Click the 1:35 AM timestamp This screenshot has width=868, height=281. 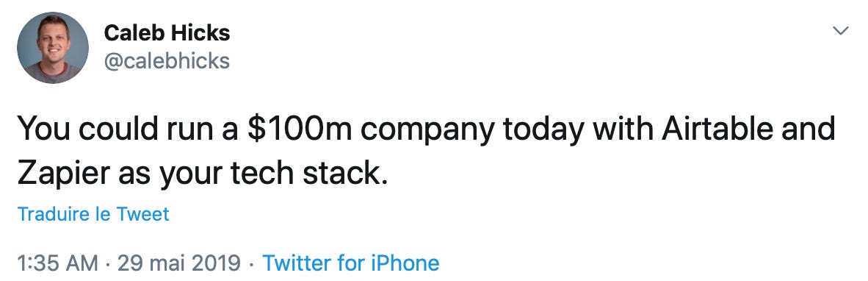coord(58,263)
